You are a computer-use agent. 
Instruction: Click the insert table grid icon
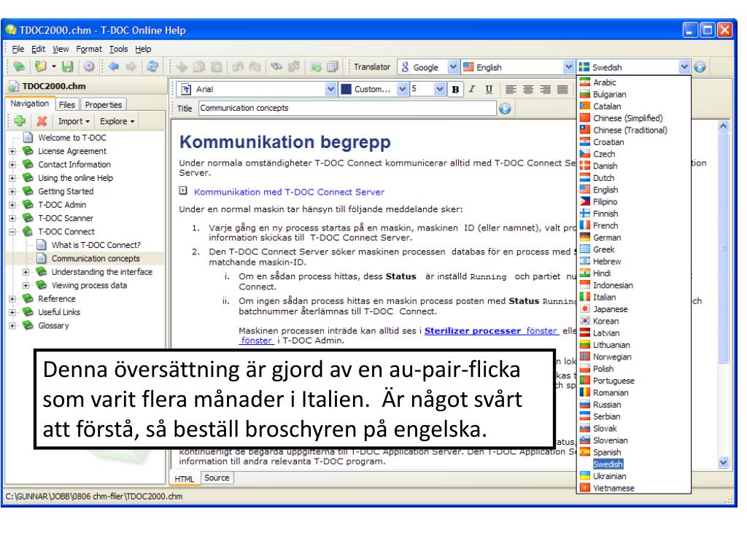[333, 66]
